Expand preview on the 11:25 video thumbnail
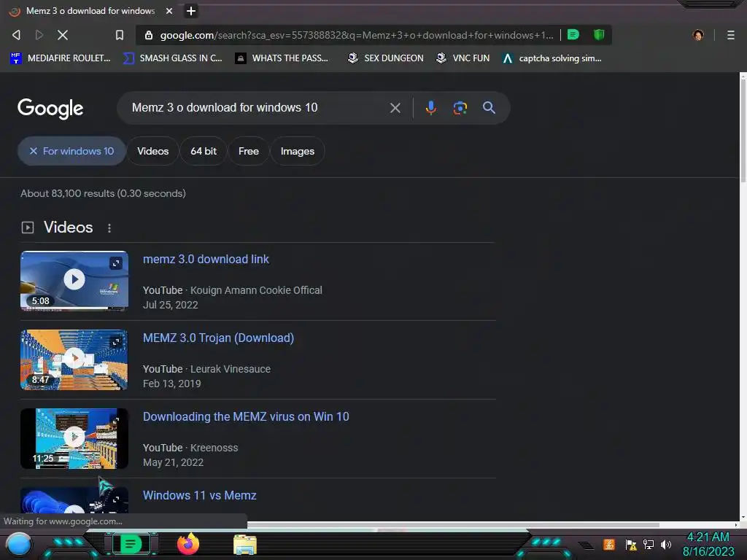The height and width of the screenshot is (560, 747). [x=116, y=420]
